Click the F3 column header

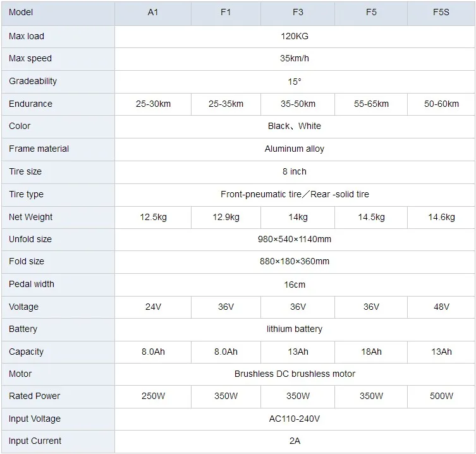point(298,13)
